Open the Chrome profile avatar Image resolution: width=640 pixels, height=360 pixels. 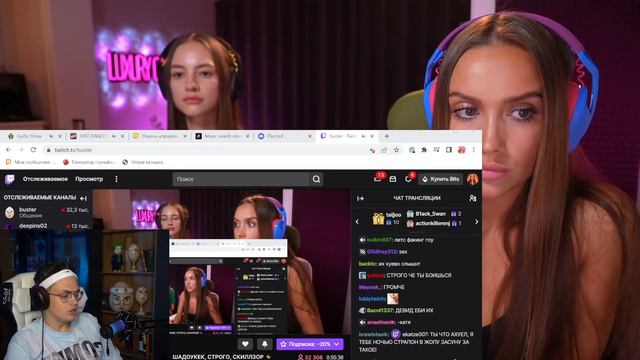pyautogui.click(x=462, y=150)
